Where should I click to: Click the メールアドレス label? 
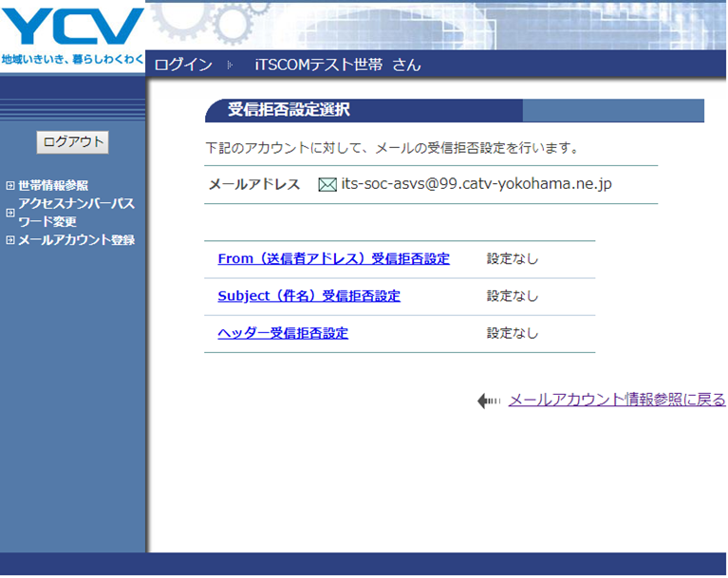click(x=254, y=185)
